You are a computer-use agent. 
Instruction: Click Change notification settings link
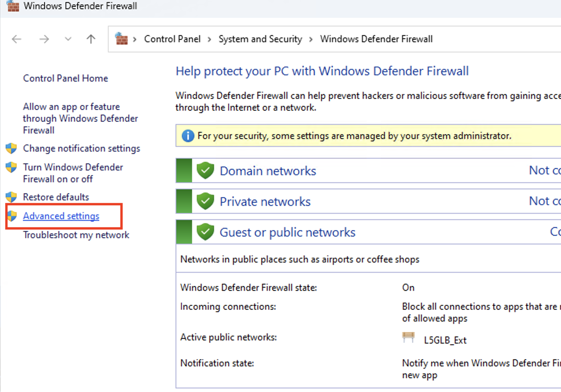click(x=81, y=148)
